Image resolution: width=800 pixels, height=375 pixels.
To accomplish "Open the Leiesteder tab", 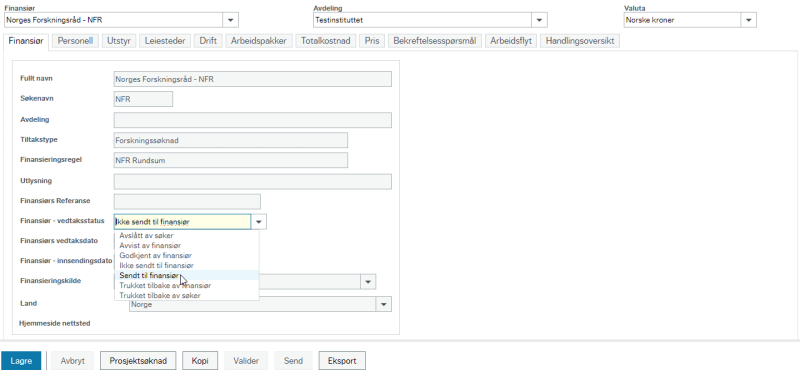I will [x=165, y=41].
